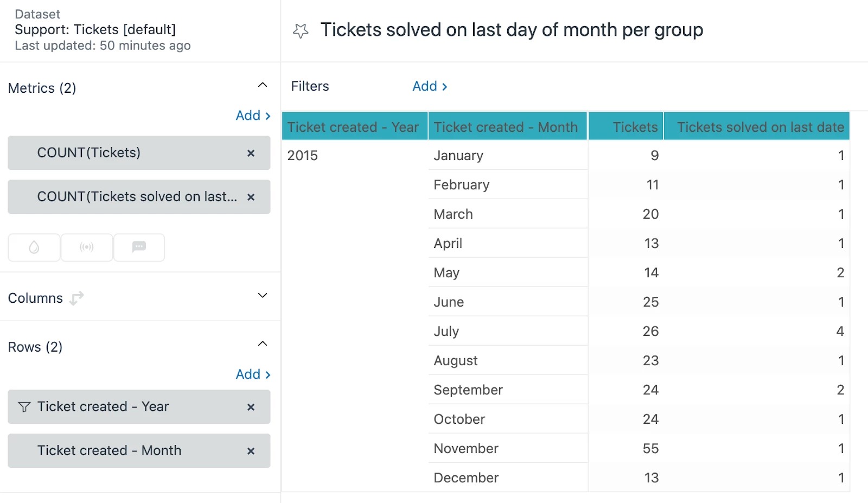Click the Ticket created - Month column header
Viewport: 868px width, 503px height.
click(506, 127)
